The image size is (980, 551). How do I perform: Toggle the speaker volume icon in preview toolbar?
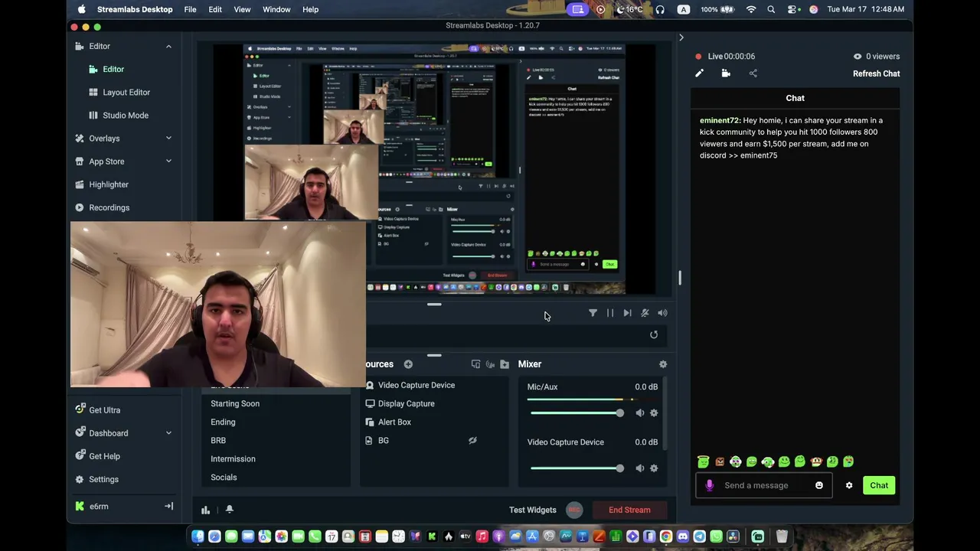click(662, 313)
